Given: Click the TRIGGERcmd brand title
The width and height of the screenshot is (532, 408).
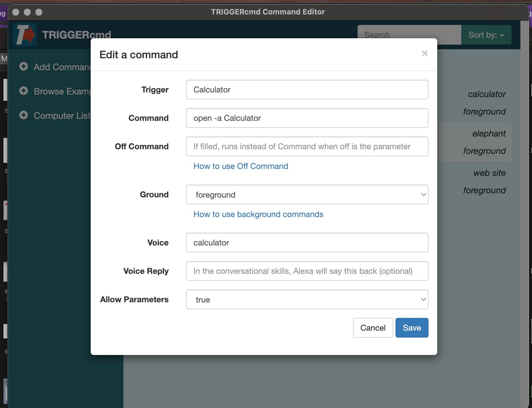Looking at the screenshot, I should pyautogui.click(x=76, y=35).
